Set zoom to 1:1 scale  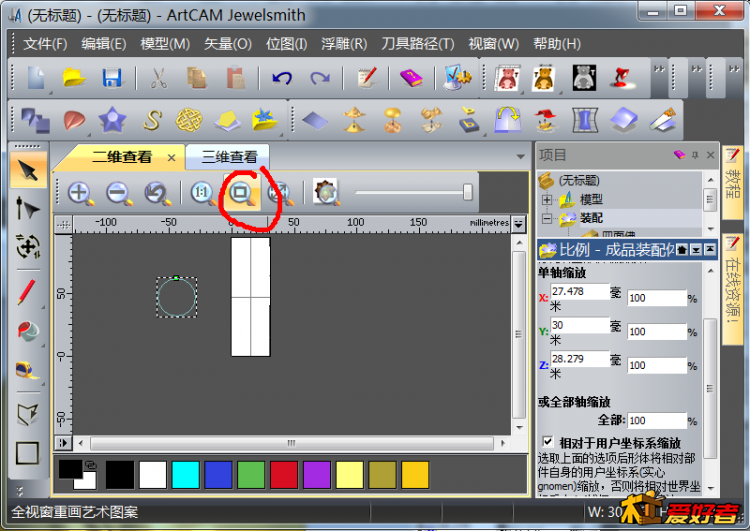tap(203, 193)
